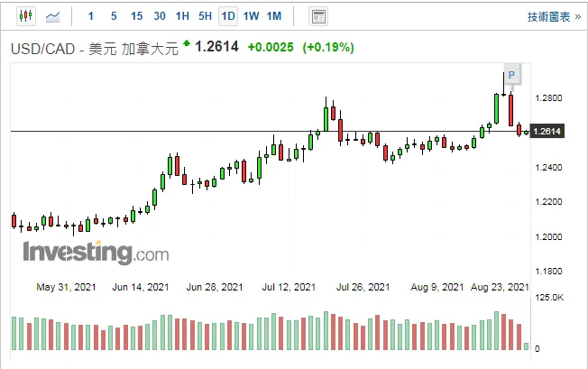The image size is (588, 369).
Task: Click the 1.2000 price axis label
Action: (x=548, y=236)
